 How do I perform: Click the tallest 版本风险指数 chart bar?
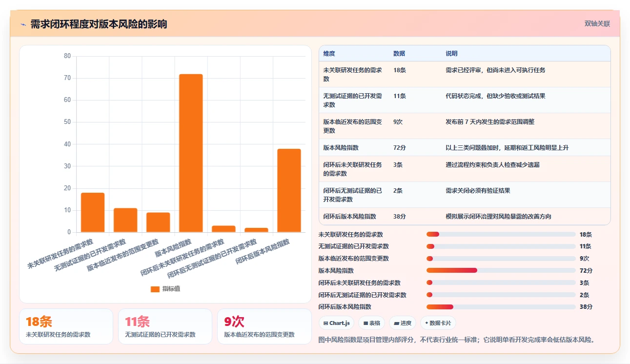click(x=191, y=153)
